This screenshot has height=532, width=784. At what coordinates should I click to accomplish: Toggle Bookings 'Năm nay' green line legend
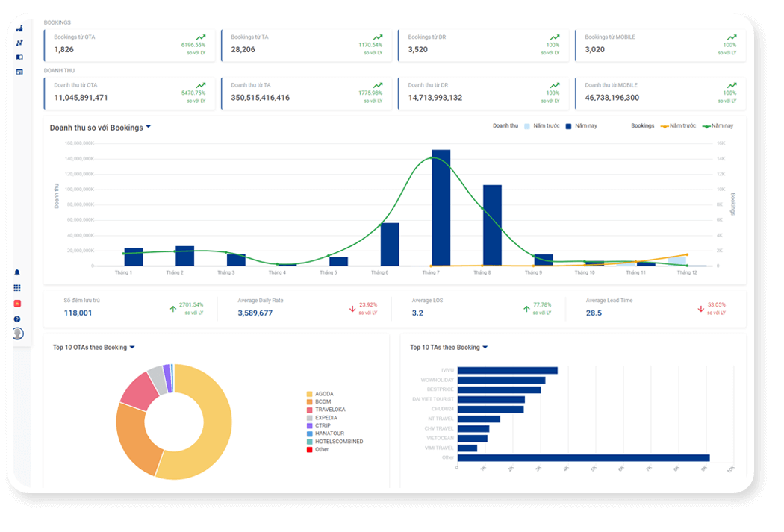pyautogui.click(x=718, y=126)
